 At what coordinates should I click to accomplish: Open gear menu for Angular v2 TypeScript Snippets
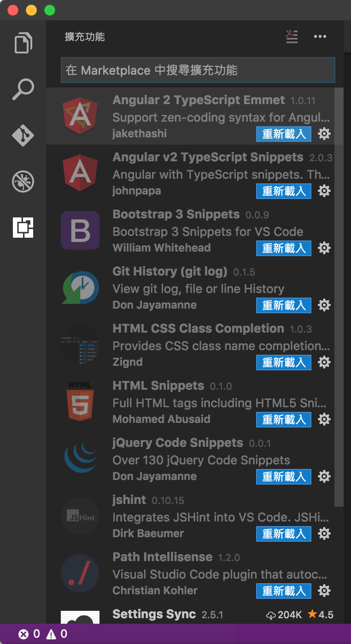pos(324,191)
